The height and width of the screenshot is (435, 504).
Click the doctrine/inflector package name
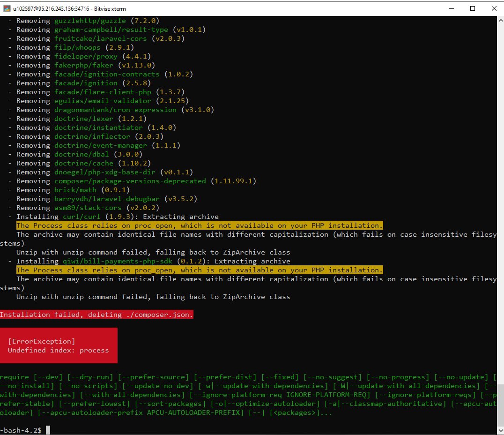pyautogui.click(x=92, y=136)
